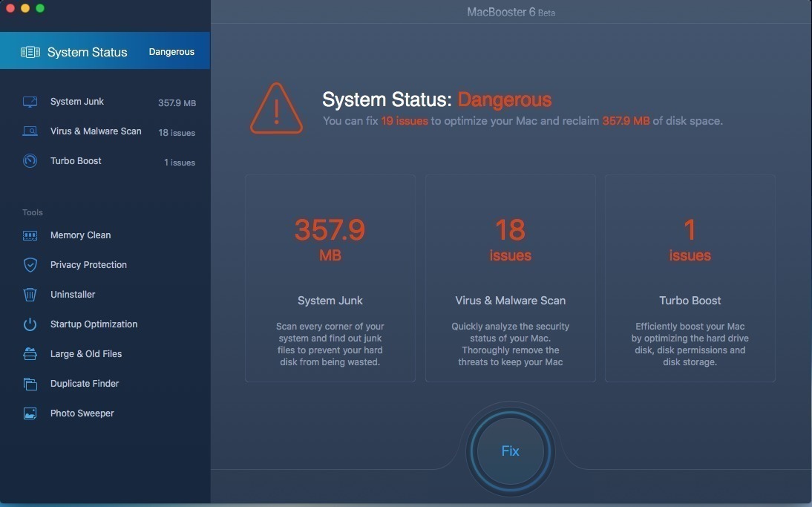Open the Memory Clean tool
The width and height of the screenshot is (812, 507).
pyautogui.click(x=105, y=235)
